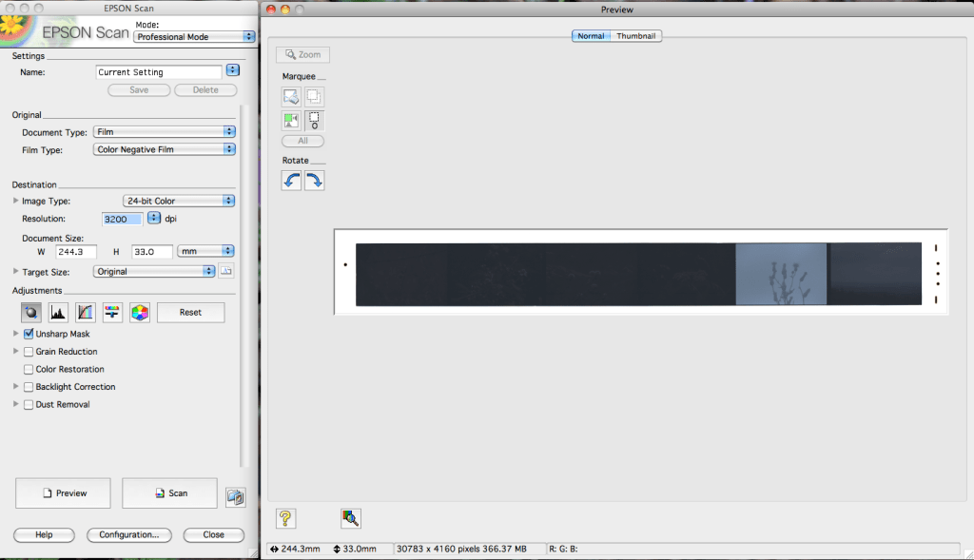Enable the Dust Removal checkbox
This screenshot has height=560, width=974.
(x=29, y=405)
